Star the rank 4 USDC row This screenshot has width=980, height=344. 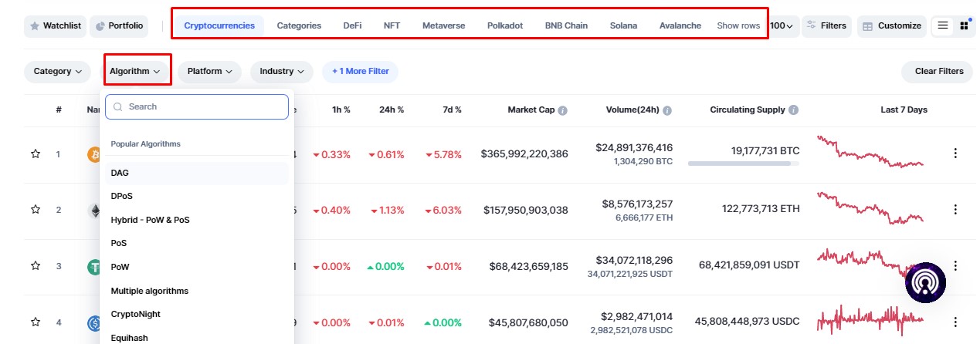[x=36, y=322]
